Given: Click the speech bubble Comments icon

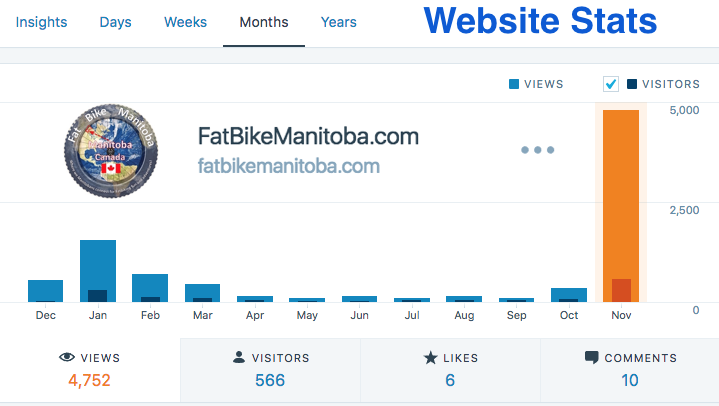Looking at the screenshot, I should click(x=592, y=357).
